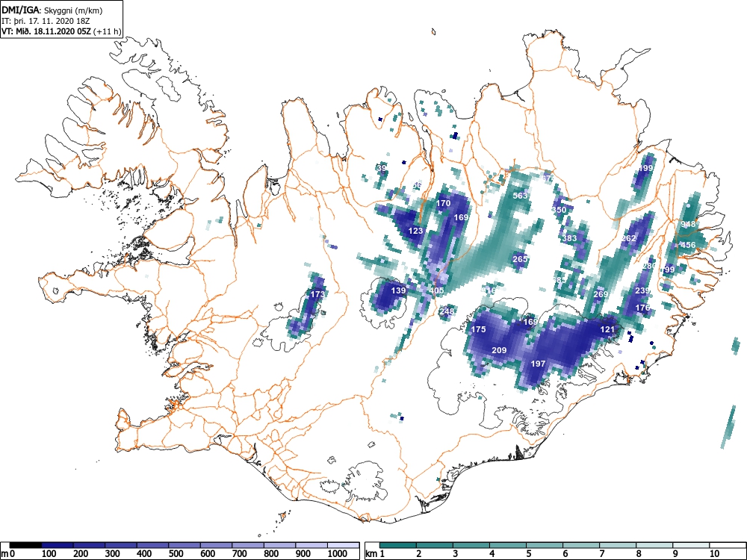This screenshot has width=747, height=560.
Task: Click the visibility value label 262
Action: pos(628,238)
